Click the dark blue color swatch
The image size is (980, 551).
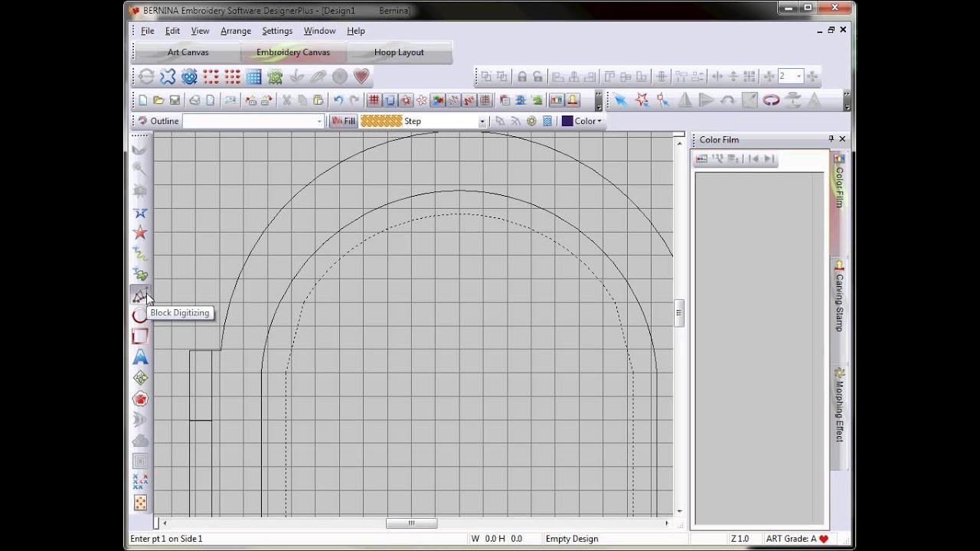tap(567, 121)
